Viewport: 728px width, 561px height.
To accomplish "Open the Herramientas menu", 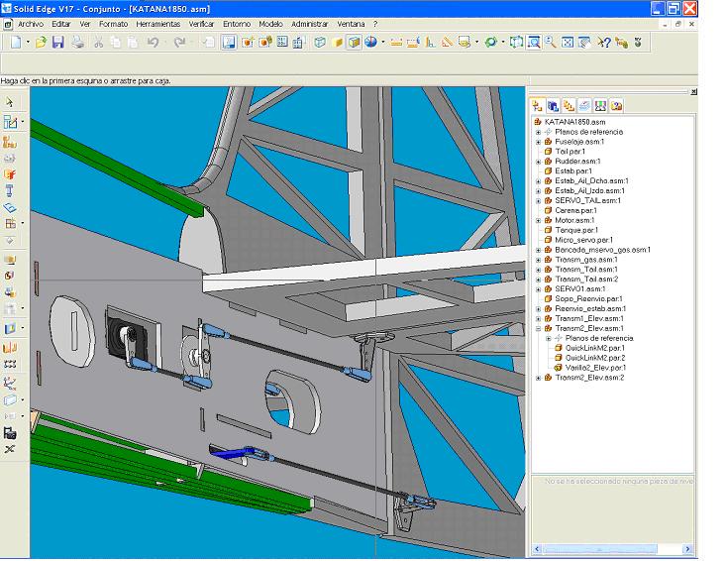I will (x=158, y=23).
